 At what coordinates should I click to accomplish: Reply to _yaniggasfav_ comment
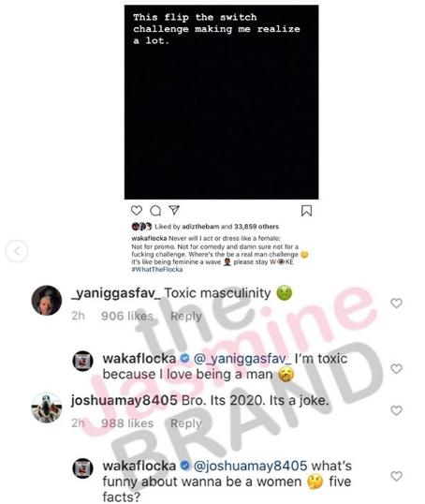pyautogui.click(x=186, y=316)
